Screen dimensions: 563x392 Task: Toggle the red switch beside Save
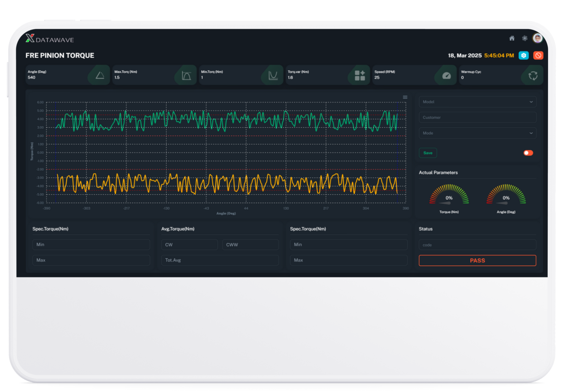528,153
